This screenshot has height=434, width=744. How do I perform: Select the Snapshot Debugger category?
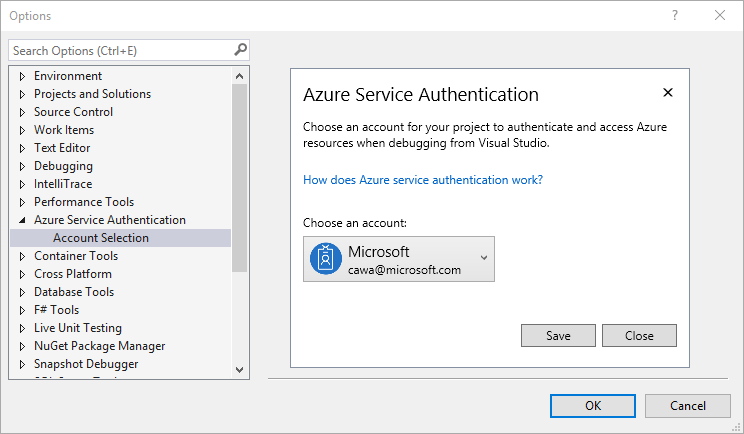click(86, 364)
